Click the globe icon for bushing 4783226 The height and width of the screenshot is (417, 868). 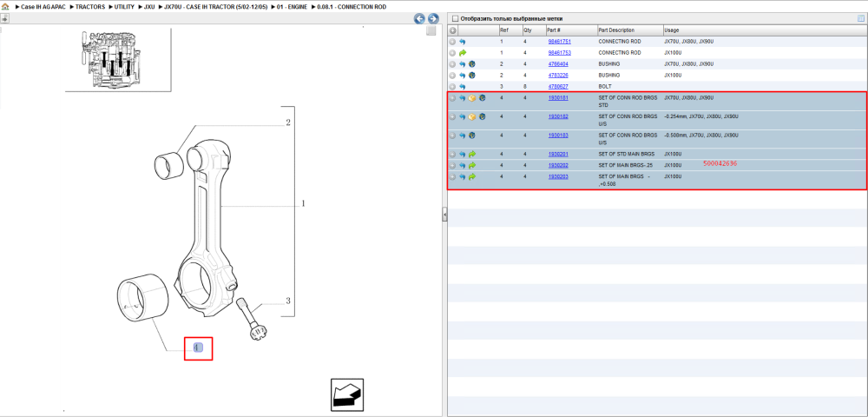click(x=472, y=76)
